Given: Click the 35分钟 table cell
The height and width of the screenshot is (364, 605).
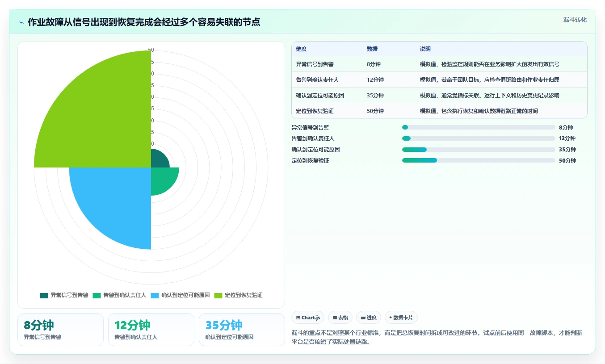Looking at the screenshot, I should click(x=389, y=96).
